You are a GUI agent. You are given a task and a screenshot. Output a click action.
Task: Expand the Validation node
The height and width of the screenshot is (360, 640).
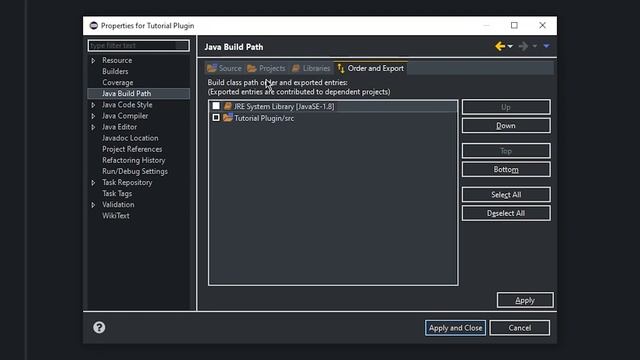point(93,204)
